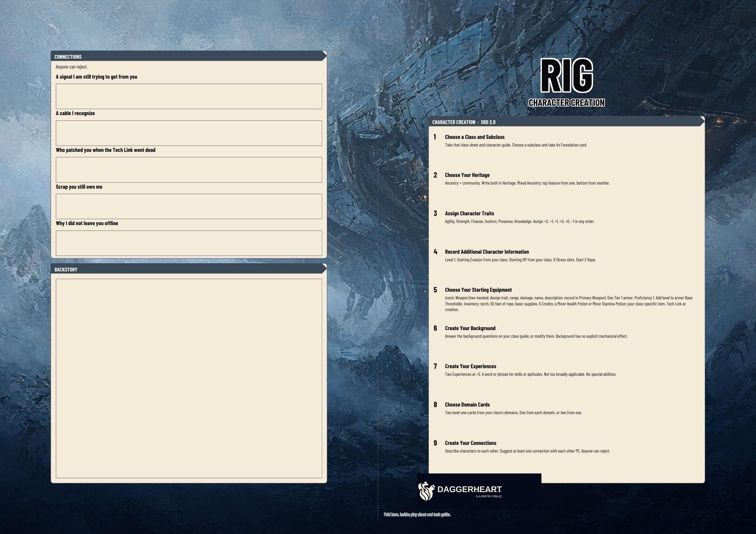Screen dimensions: 756x534
Task: Click step 9 'Create Your Connections'
Action: [x=470, y=443]
